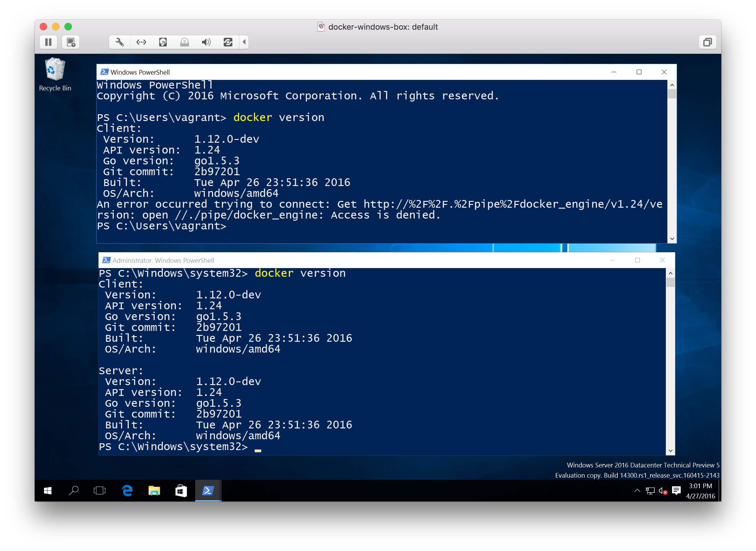Image resolution: width=756 pixels, height=551 pixels.
Task: Pause the virtual machine
Action: [x=48, y=42]
